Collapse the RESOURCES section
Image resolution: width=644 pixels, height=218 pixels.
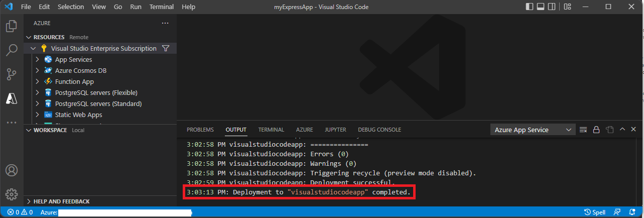pos(29,37)
